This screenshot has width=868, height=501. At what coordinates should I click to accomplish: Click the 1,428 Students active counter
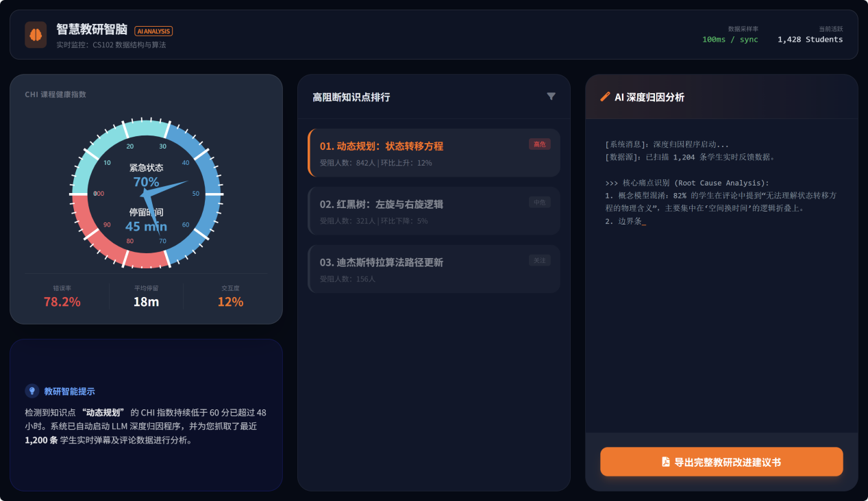click(810, 40)
